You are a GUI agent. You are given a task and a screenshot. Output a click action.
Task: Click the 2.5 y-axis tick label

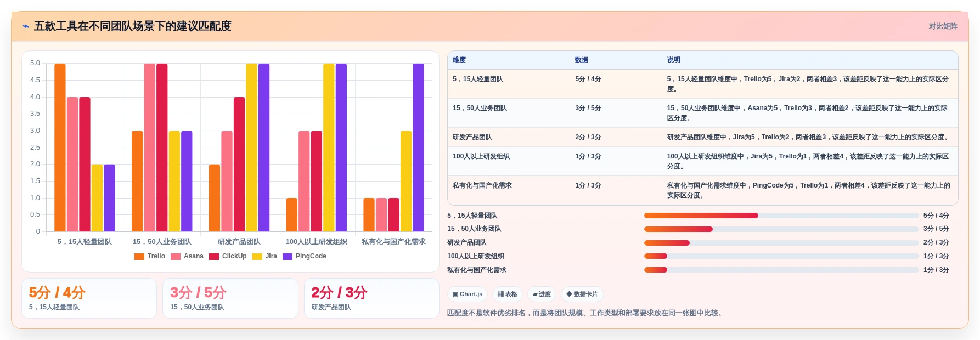35,148
